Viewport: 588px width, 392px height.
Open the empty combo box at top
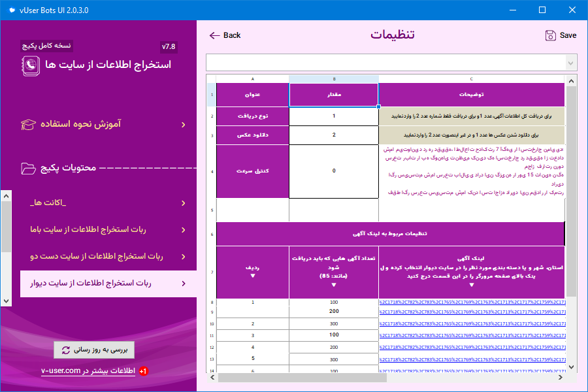click(x=391, y=63)
